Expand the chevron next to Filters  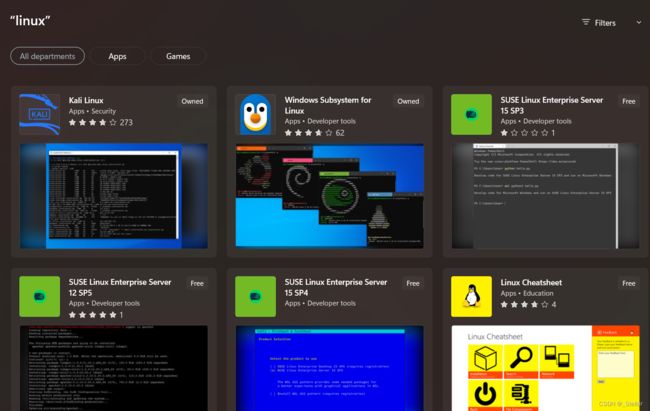(x=638, y=22)
